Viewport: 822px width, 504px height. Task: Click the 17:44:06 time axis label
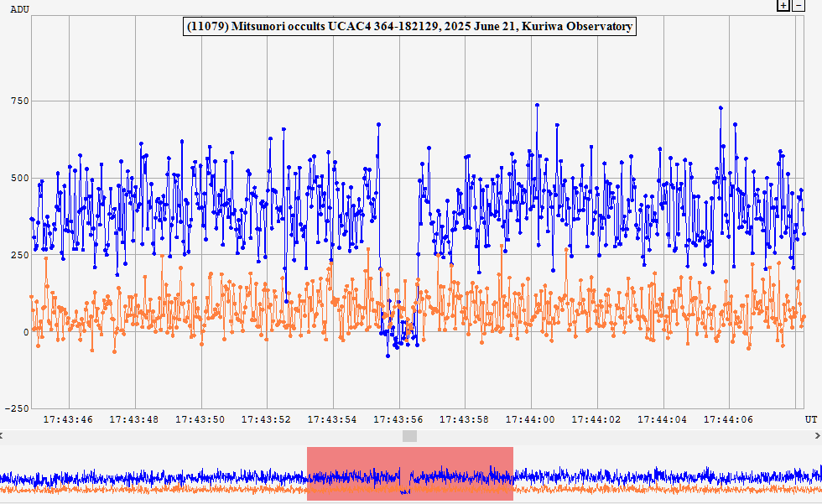pos(728,418)
